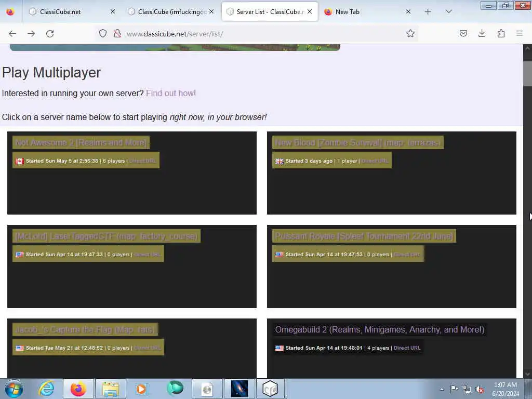Close the ClassiCube (imfuckingoc tab
The width and height of the screenshot is (532, 399).
[211, 12]
